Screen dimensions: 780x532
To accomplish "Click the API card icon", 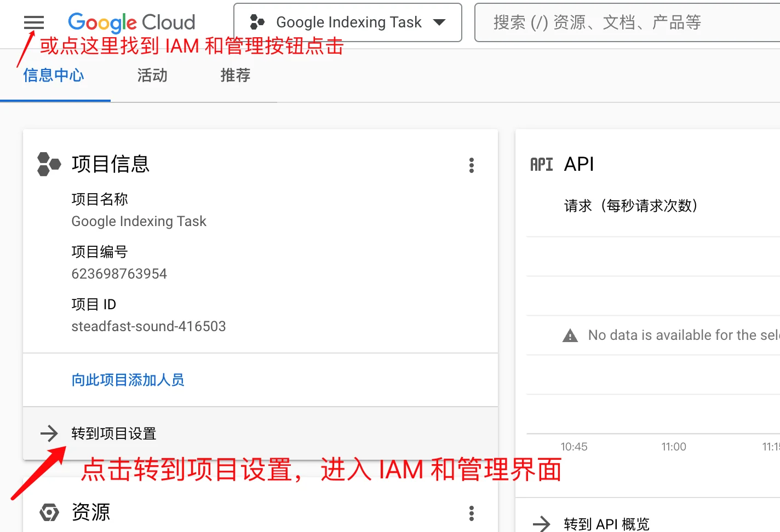I will (542, 164).
